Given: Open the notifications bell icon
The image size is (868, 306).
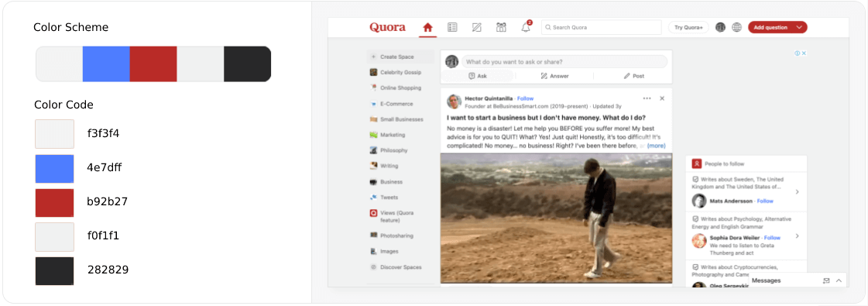Looking at the screenshot, I should coord(526,27).
